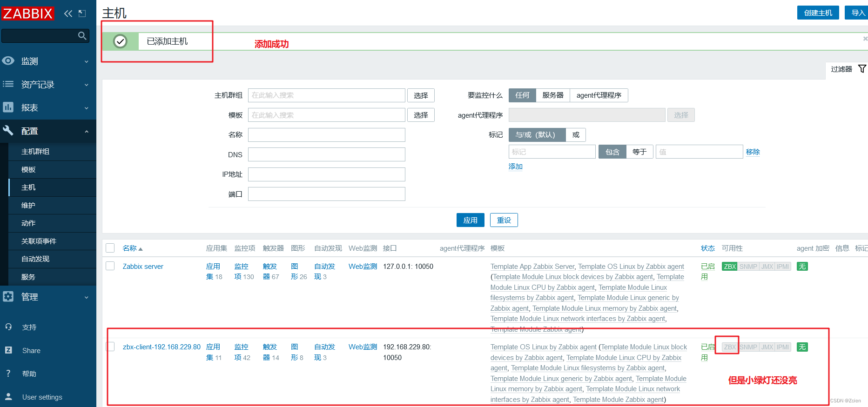Viewport: 868px width, 407px height.
Task: Click SNMP badge in Zabbix server row
Action: 748,267
